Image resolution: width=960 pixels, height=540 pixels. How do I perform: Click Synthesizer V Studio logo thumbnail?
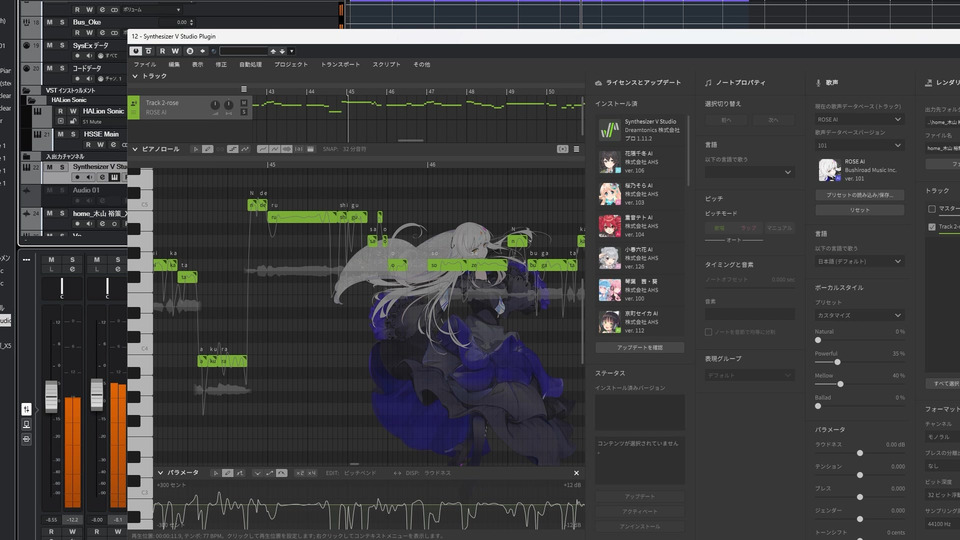coord(609,130)
